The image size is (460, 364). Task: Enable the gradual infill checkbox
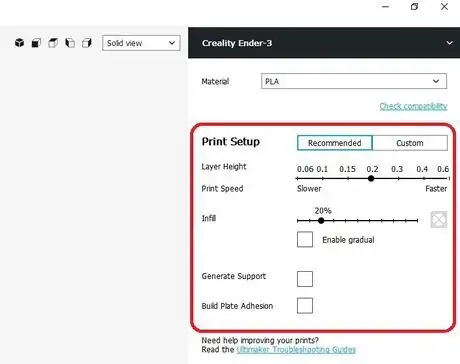click(x=305, y=239)
